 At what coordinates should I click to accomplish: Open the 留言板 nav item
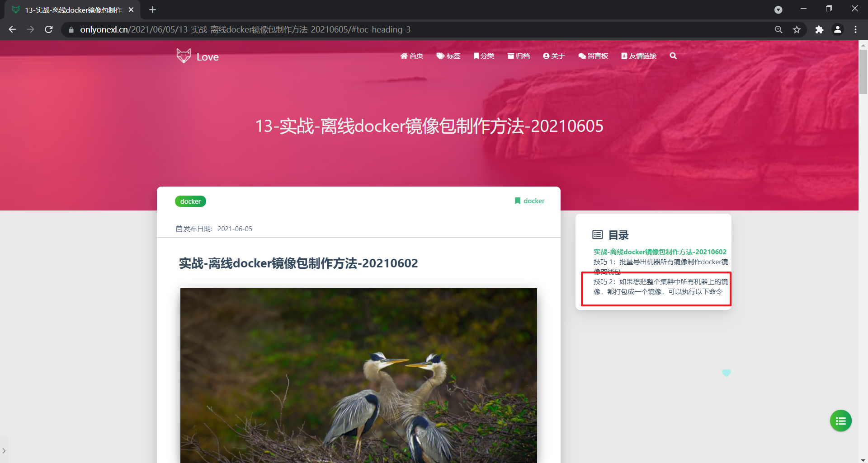tap(593, 56)
